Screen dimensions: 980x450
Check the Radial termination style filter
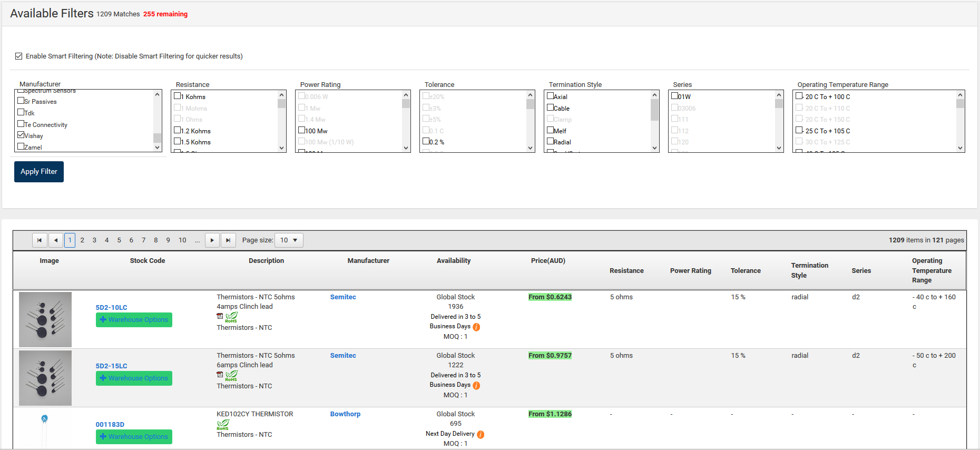point(550,141)
